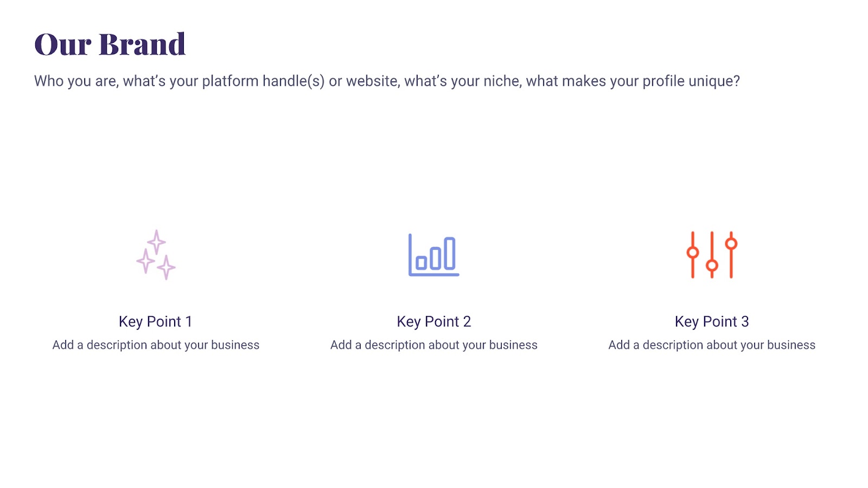Viewport: 868px width, 488px height.
Task: Select the 'Key Point 2' heading
Action: click(433, 322)
